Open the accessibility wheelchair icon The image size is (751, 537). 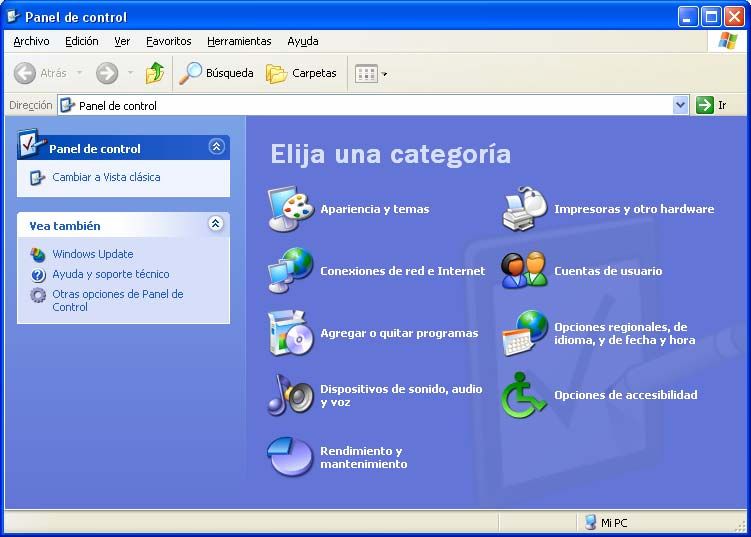click(x=523, y=395)
